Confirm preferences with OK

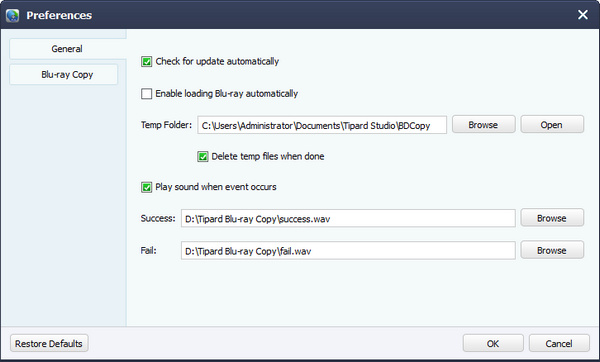493,343
